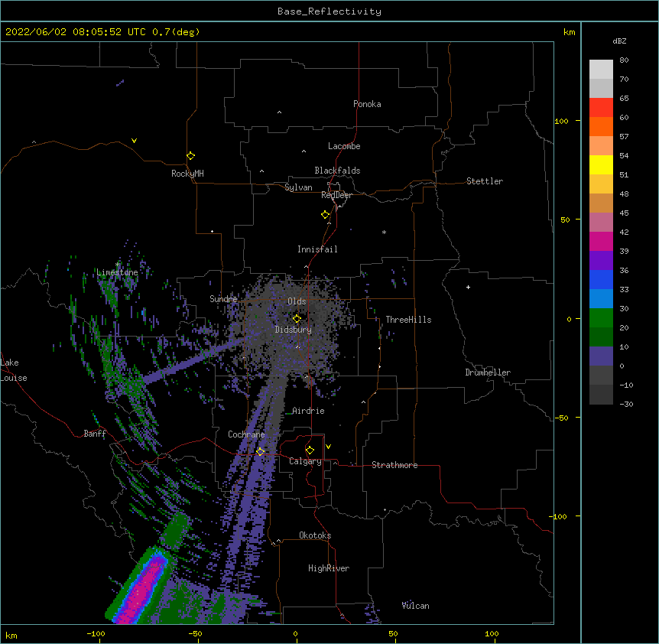The image size is (659, 644).
Task: Click the Ponoka city label
Action: coord(367,104)
